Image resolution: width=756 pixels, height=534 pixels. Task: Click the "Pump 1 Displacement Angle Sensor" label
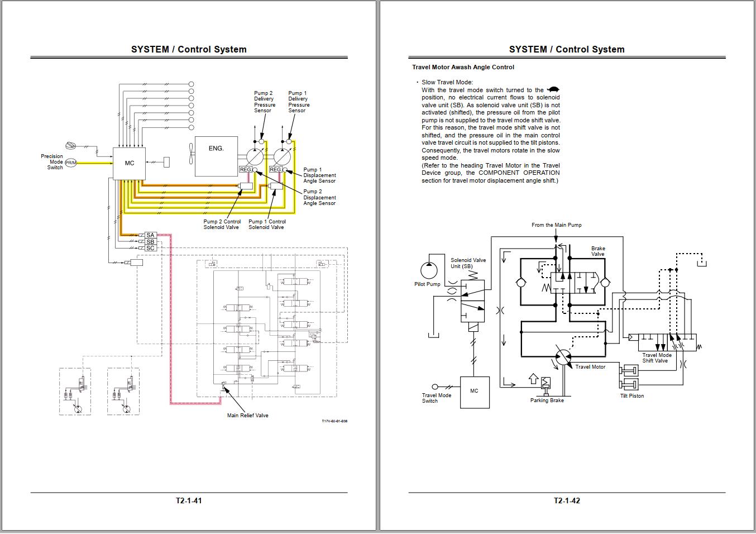[319, 175]
